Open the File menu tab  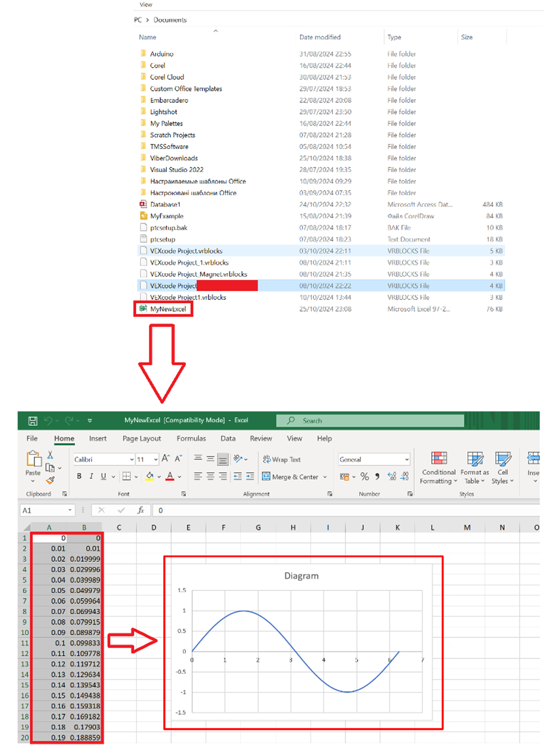[33, 438]
